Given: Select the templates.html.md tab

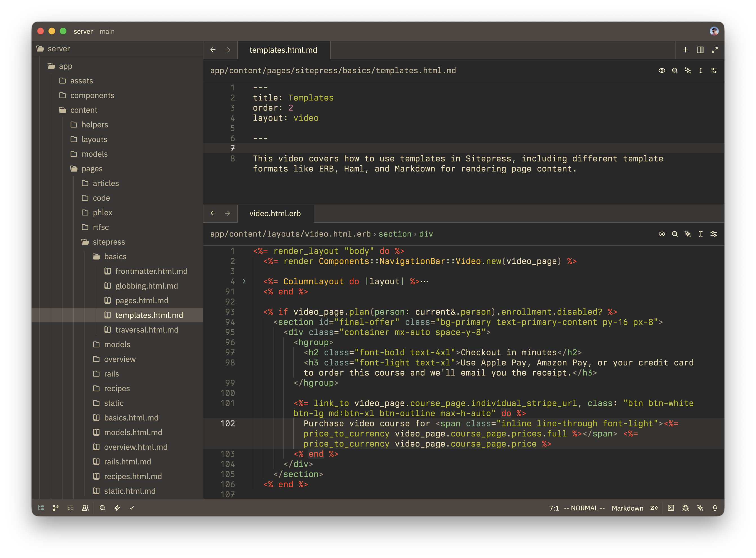Looking at the screenshot, I should 283,50.
